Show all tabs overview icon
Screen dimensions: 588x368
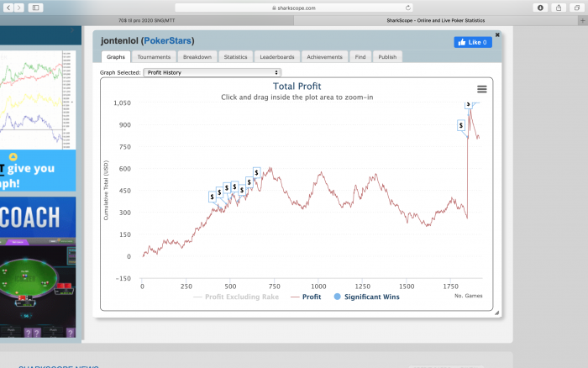pyautogui.click(x=577, y=8)
